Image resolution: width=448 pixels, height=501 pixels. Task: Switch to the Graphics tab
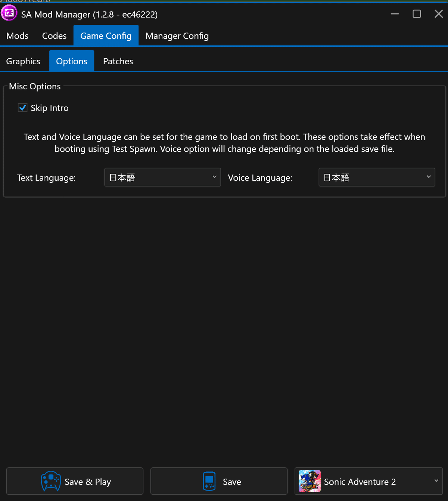[23, 61]
